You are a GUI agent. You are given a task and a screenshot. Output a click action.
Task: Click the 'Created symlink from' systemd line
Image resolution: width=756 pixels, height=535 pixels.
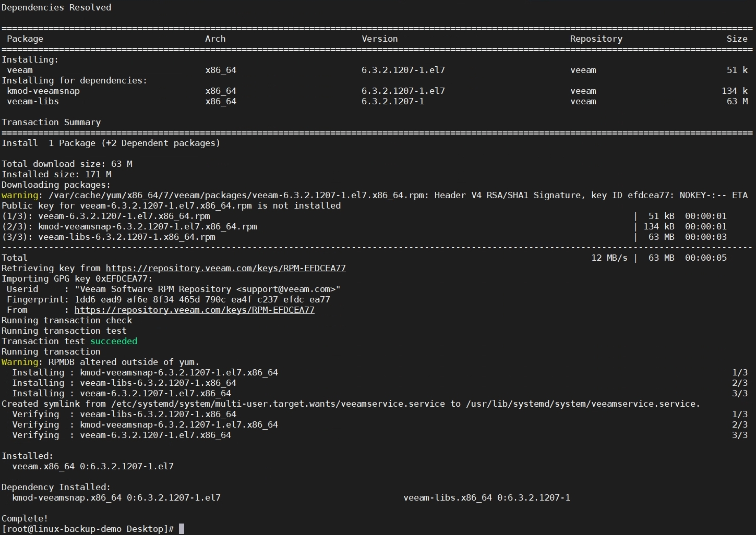tap(351, 404)
